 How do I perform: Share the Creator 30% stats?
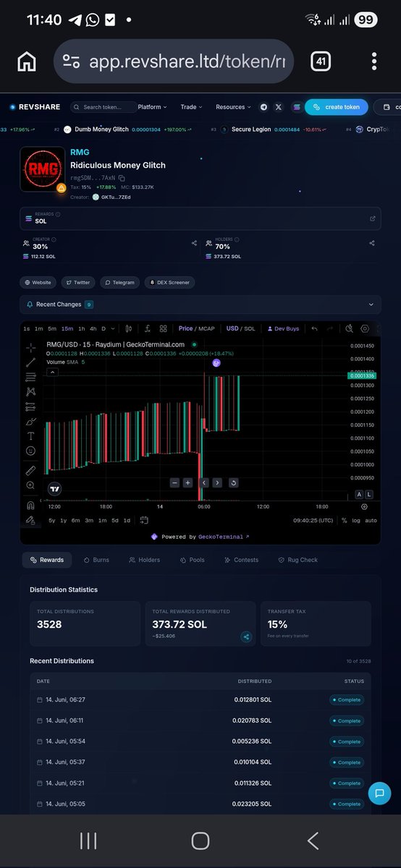194,243
